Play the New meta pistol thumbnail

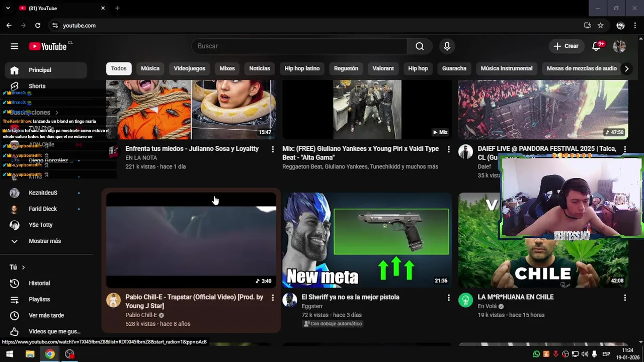click(367, 240)
